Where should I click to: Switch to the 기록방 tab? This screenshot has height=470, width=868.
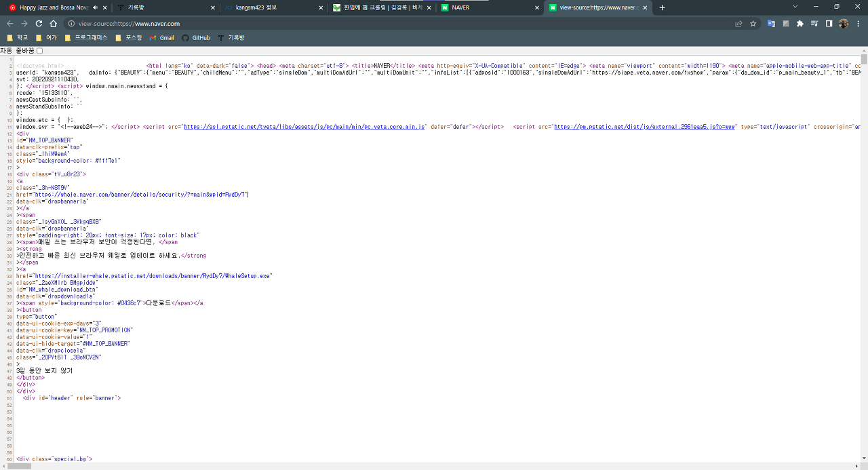pos(165,7)
